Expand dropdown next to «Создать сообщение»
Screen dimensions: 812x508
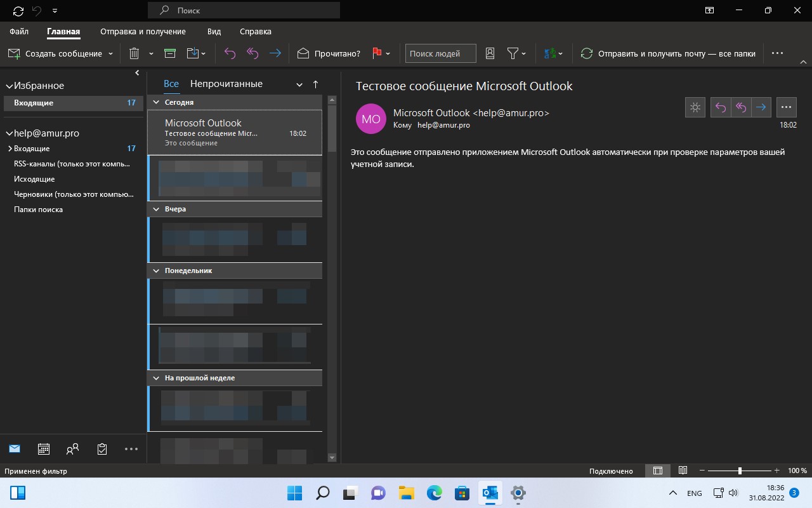(111, 54)
